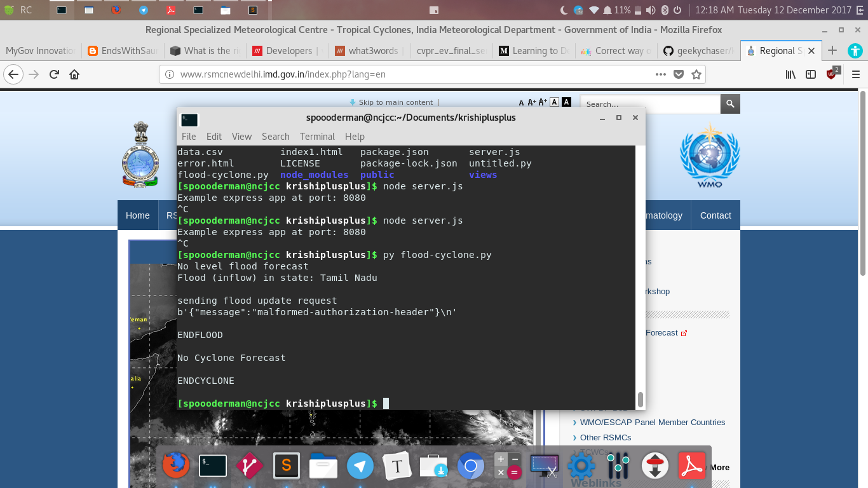Bookmark this page with star icon

[x=696, y=74]
